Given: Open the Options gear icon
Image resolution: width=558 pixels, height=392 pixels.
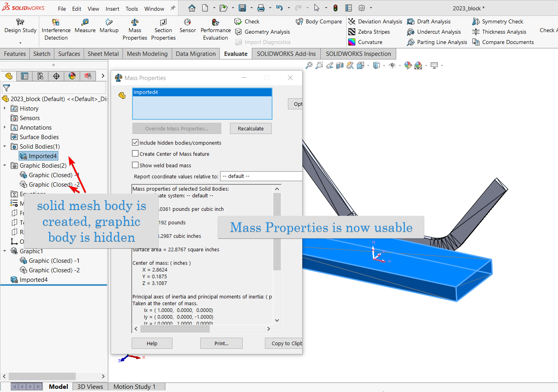Looking at the screenshot, I should click(362, 8).
